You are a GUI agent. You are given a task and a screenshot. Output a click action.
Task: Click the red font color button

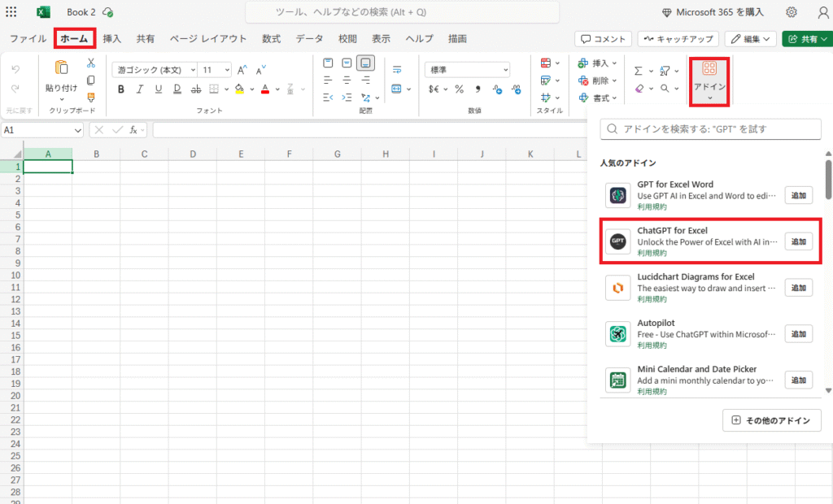click(x=265, y=89)
